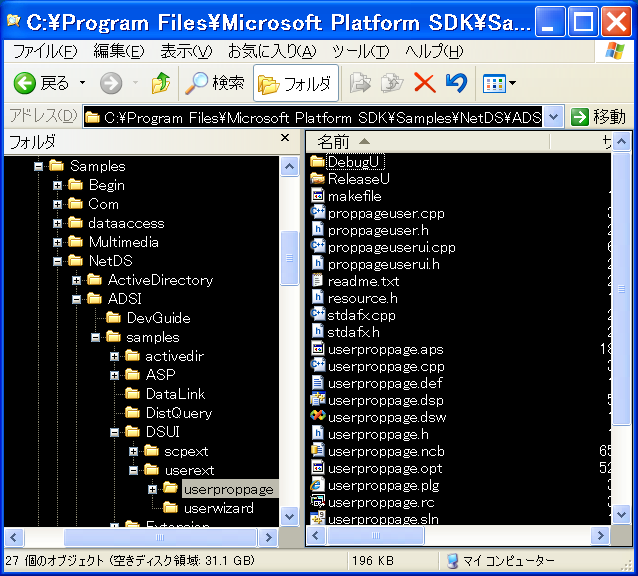Screen dimensions: 638x576
Task: Open the views mode dropdown icon
Action: tap(499, 84)
